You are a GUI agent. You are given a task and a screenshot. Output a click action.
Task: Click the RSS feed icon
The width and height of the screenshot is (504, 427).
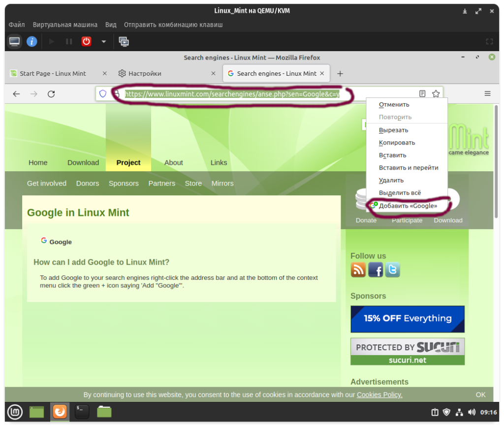358,270
